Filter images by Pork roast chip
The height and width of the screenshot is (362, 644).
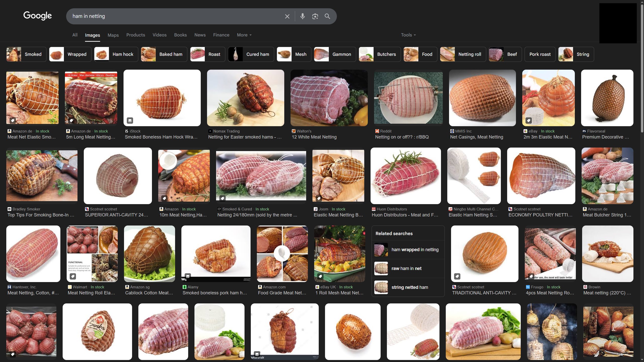pyautogui.click(x=540, y=54)
